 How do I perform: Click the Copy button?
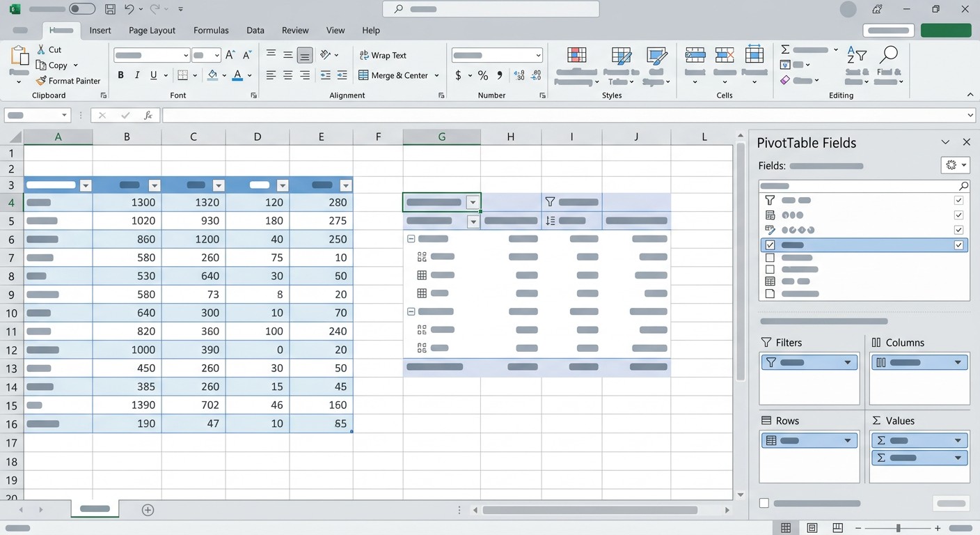click(52, 65)
